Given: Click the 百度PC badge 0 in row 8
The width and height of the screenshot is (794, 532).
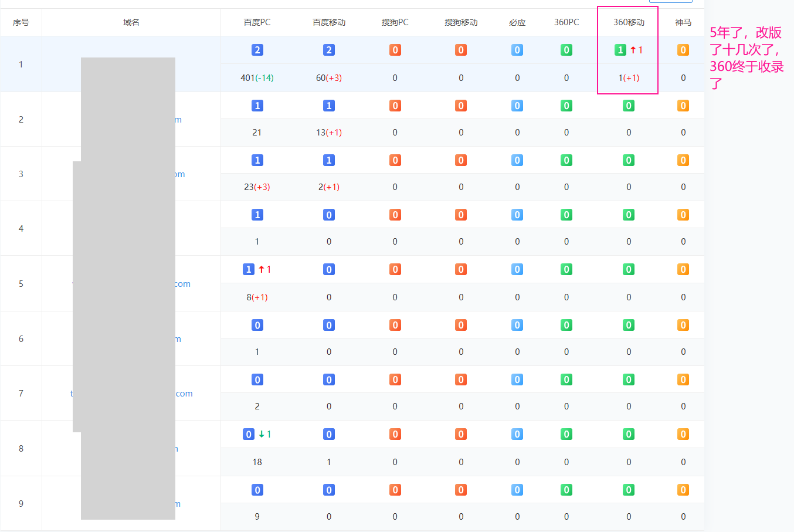Looking at the screenshot, I should 249,434.
